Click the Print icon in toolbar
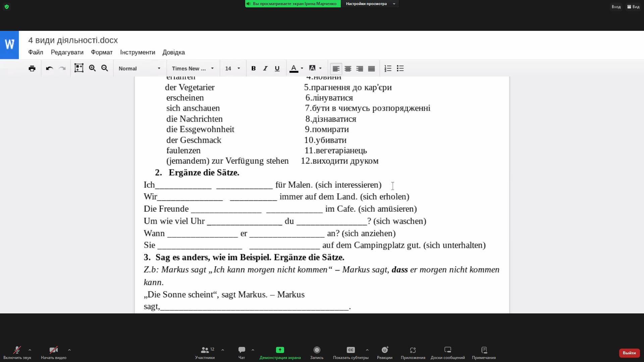 click(32, 68)
